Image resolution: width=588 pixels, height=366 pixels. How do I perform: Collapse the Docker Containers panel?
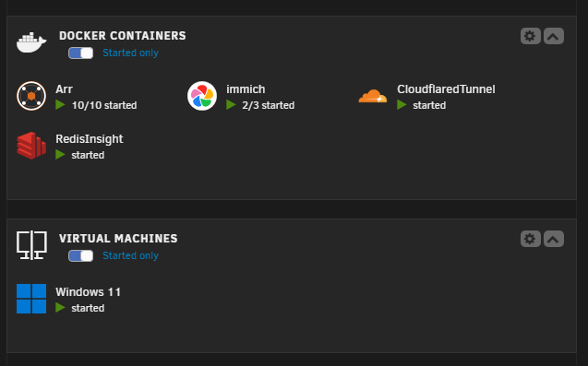(x=554, y=36)
